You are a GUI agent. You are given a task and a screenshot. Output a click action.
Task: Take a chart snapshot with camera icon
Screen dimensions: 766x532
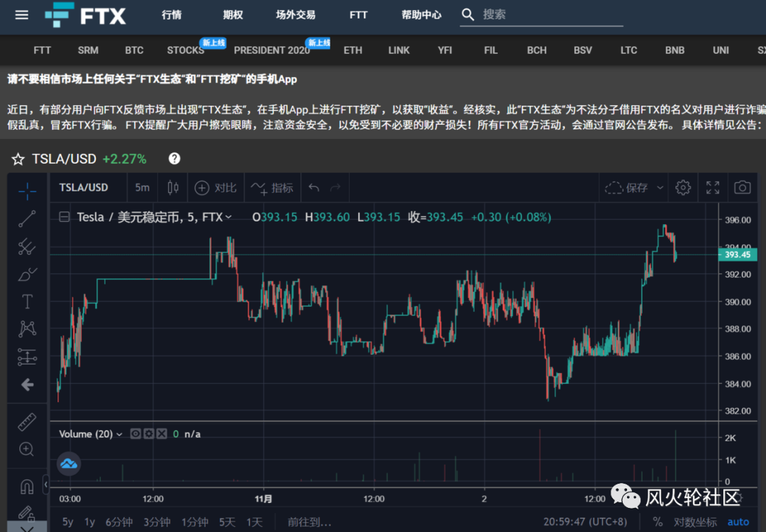(x=743, y=187)
